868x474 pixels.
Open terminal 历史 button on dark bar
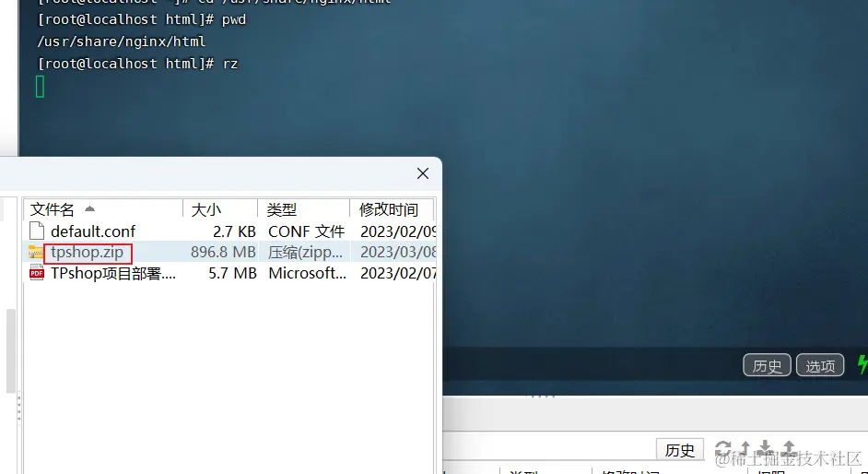[767, 365]
